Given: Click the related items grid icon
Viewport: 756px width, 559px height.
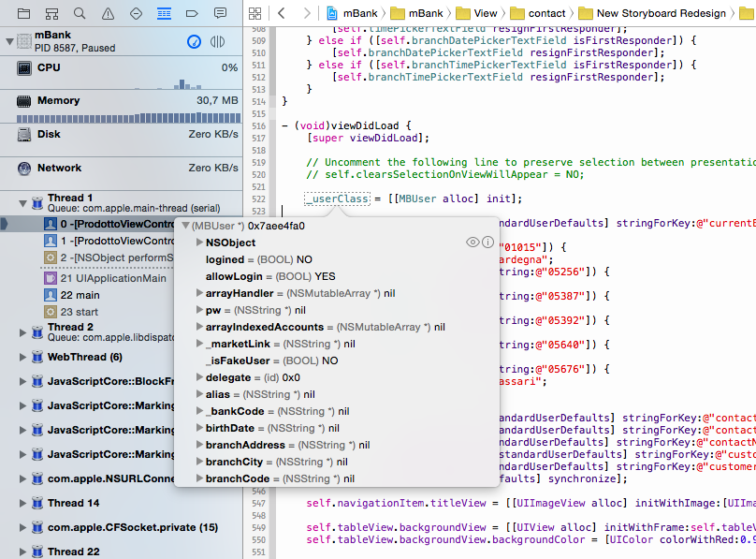Looking at the screenshot, I should pos(255,13).
